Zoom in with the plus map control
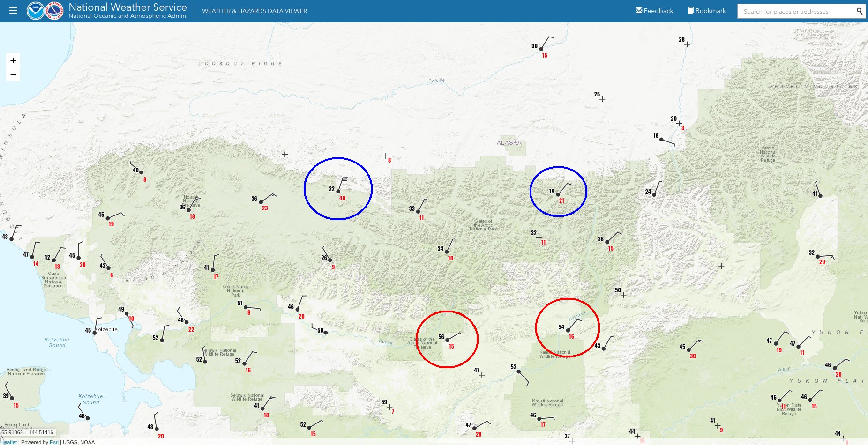The image size is (868, 445). click(x=13, y=60)
